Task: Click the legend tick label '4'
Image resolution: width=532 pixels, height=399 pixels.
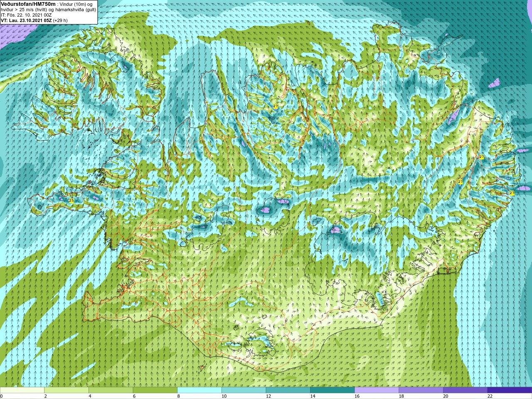Action: (x=90, y=396)
